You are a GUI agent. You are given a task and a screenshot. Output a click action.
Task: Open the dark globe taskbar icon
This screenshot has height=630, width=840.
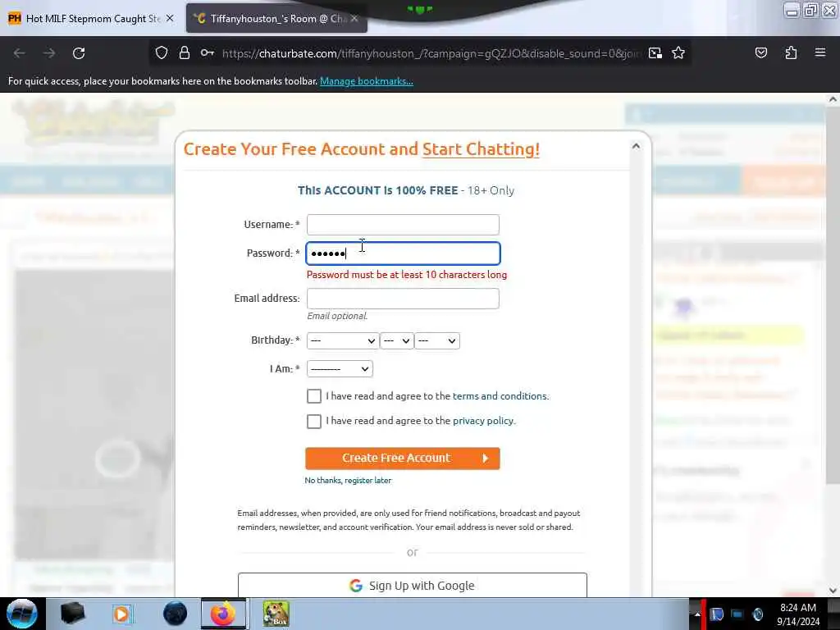pos(175,614)
